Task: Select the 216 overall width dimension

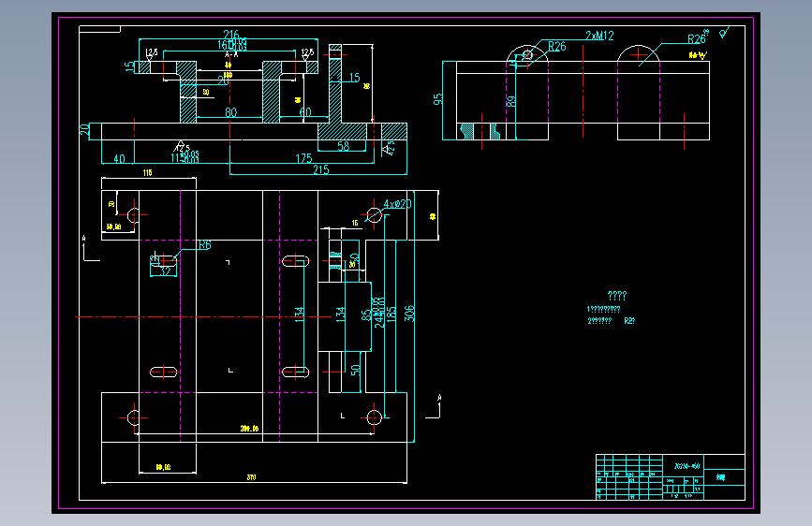Action: (x=230, y=35)
